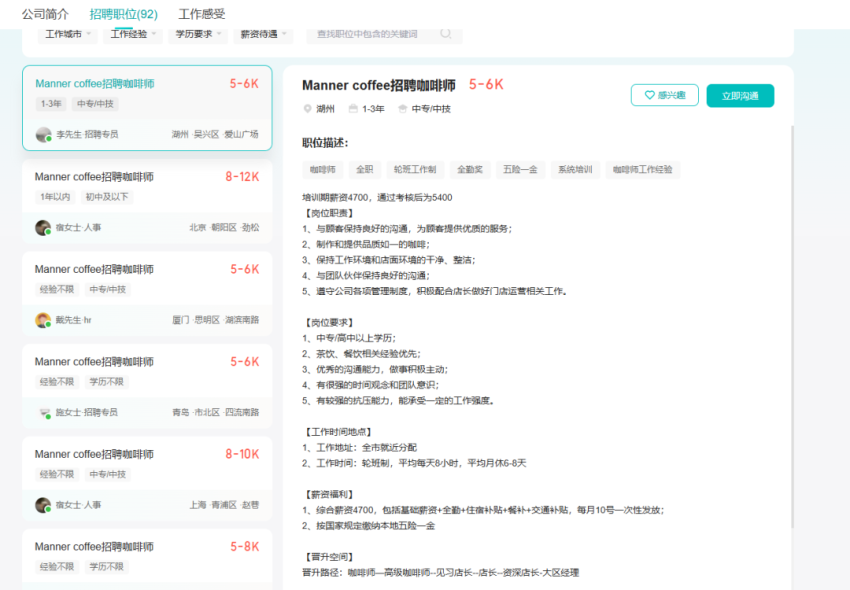The height and width of the screenshot is (590, 850).
Task: Open the 湖州 吴兴区 job card title
Action: coord(95,84)
